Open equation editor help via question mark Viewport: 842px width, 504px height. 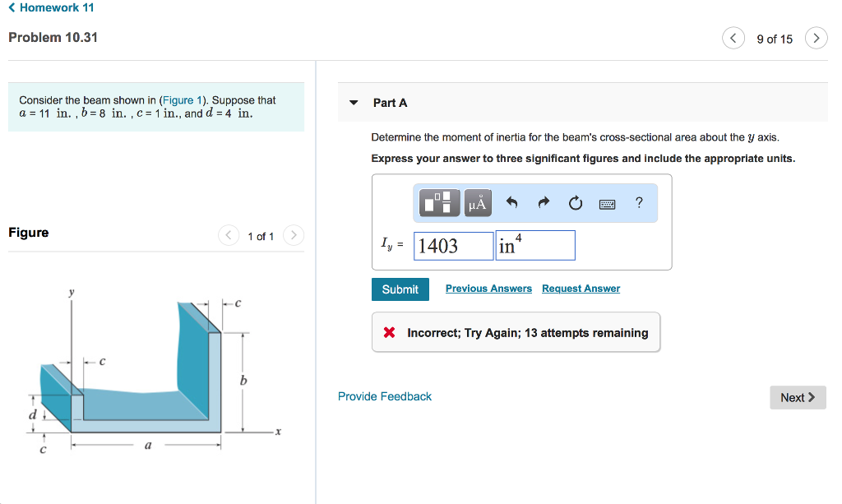[x=639, y=202]
